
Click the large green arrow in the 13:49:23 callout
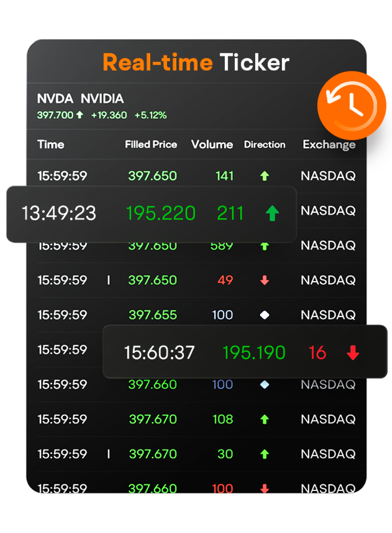pyautogui.click(x=272, y=214)
